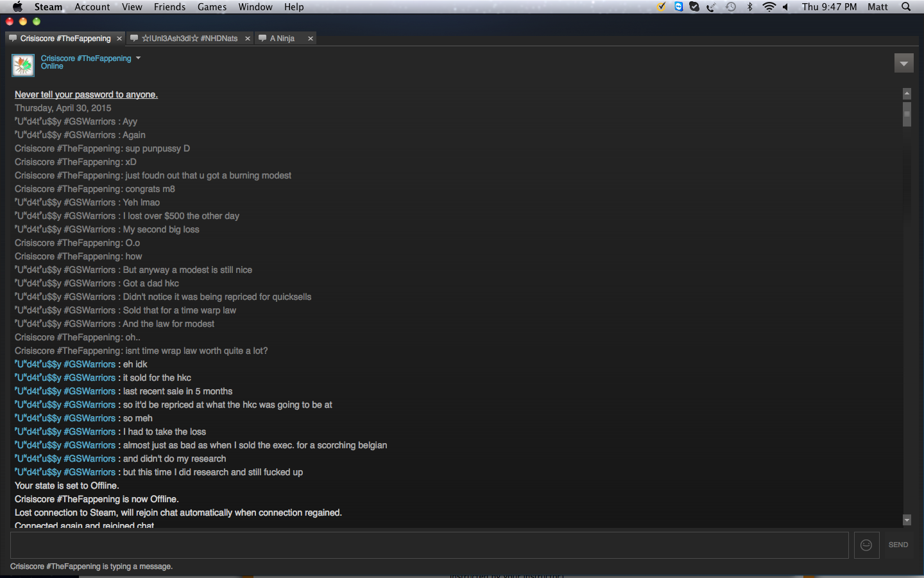Click the Bluetooth menu bar icon
This screenshot has height=578, width=924.
[x=749, y=7]
